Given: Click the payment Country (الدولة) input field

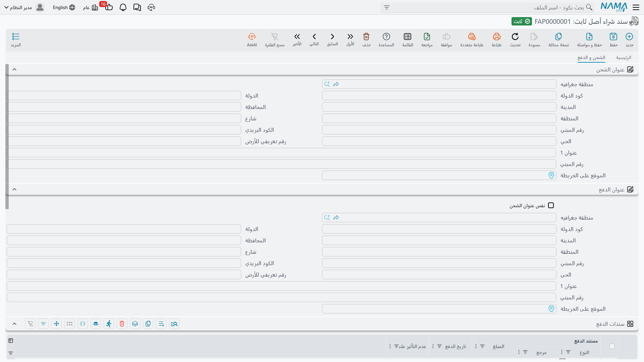Looking at the screenshot, I should point(124,229).
